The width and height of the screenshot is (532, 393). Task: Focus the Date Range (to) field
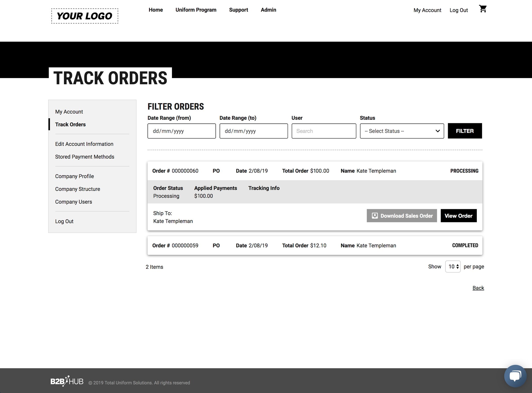point(254,131)
